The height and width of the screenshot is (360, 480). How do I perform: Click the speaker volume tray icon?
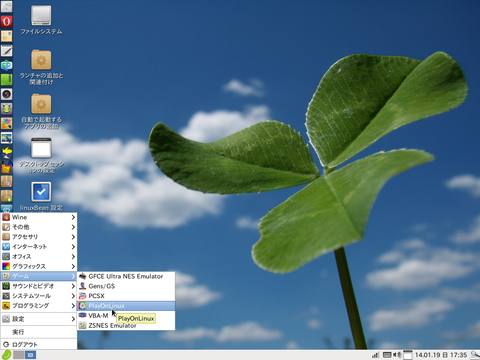(x=397, y=355)
